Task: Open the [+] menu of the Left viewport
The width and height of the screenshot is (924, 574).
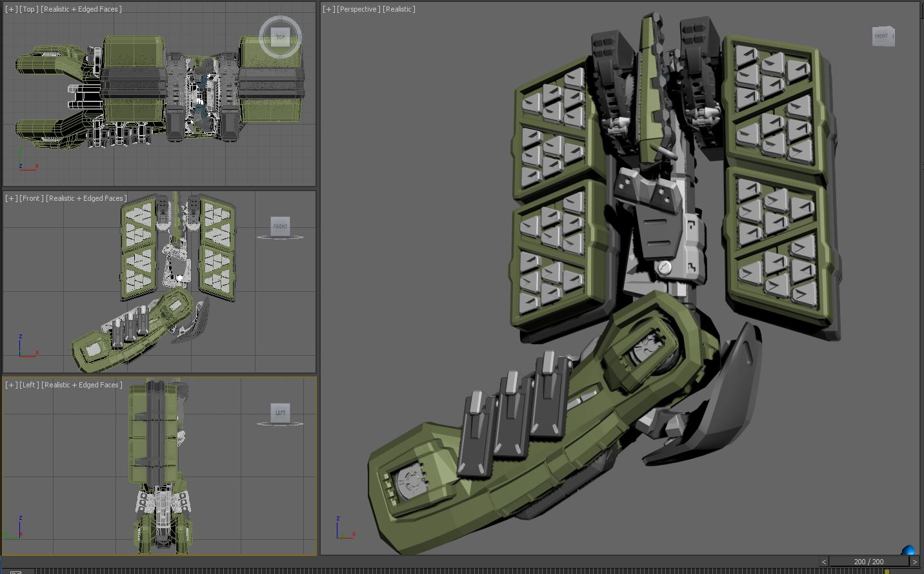Action: point(11,385)
